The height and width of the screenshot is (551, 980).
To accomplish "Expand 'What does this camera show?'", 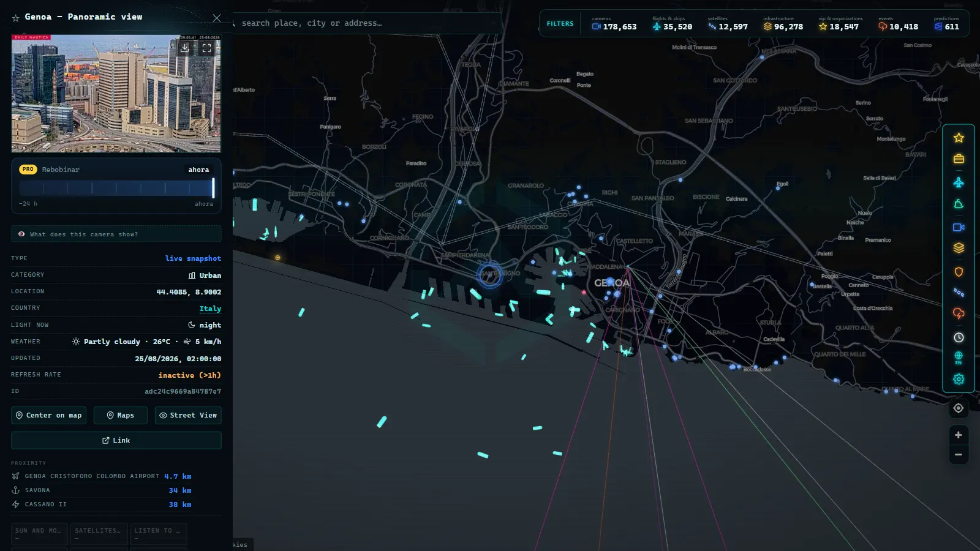I will pos(116,234).
